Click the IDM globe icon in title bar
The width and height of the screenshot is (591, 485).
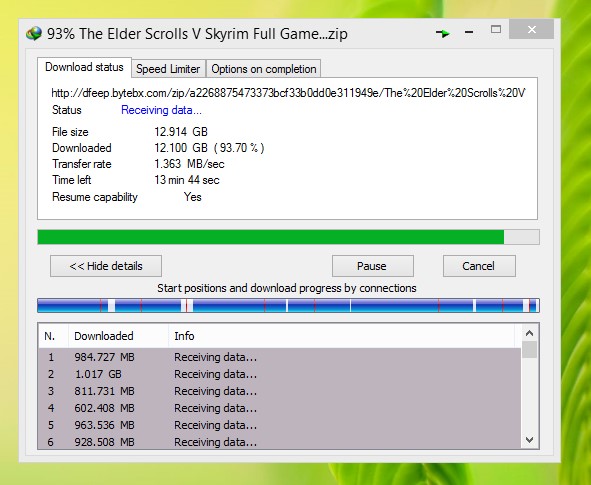click(x=34, y=34)
